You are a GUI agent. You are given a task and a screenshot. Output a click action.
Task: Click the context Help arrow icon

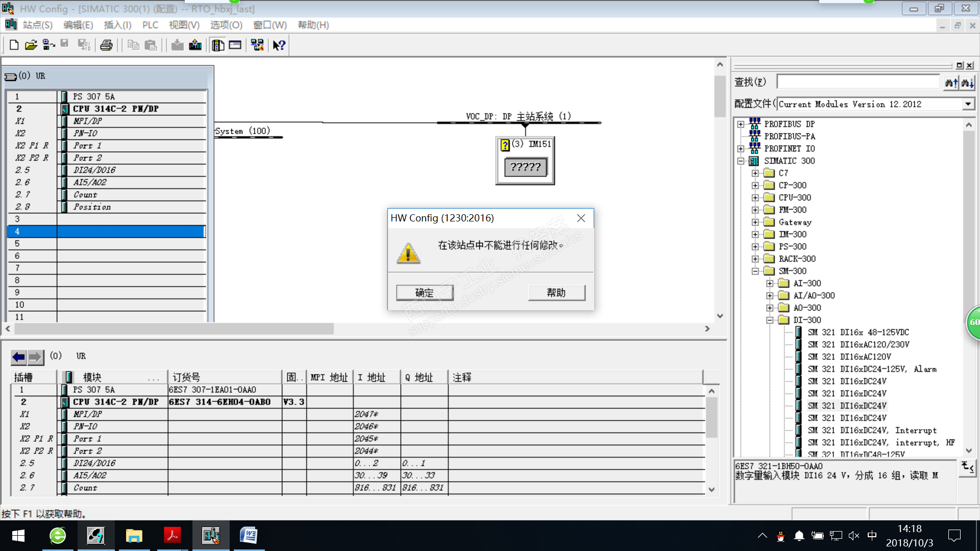[279, 45]
